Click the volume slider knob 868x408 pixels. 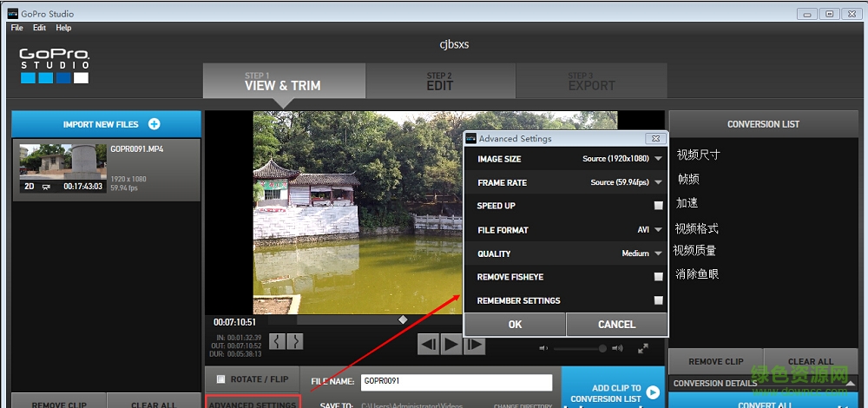pos(602,348)
